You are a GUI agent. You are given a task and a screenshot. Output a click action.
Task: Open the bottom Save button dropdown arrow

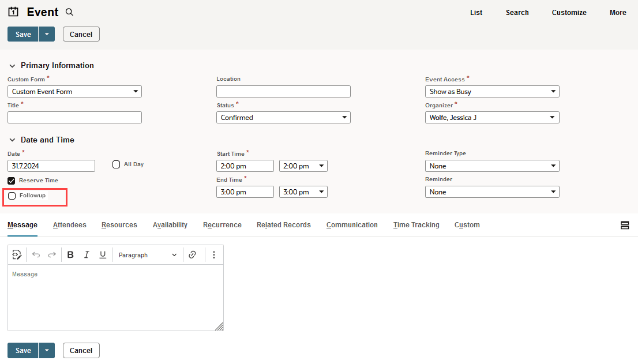pyautogui.click(x=47, y=350)
